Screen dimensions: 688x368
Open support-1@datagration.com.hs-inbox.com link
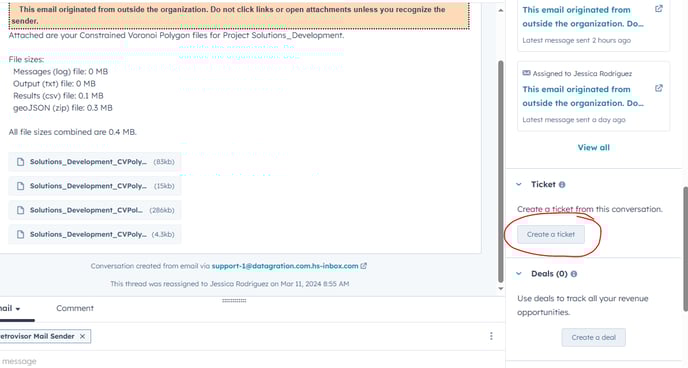coord(285,266)
